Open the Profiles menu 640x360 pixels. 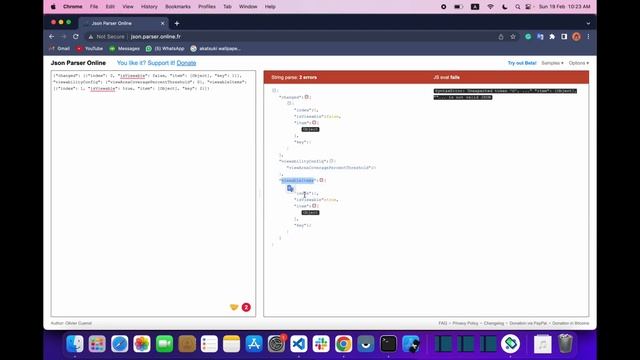207,7
